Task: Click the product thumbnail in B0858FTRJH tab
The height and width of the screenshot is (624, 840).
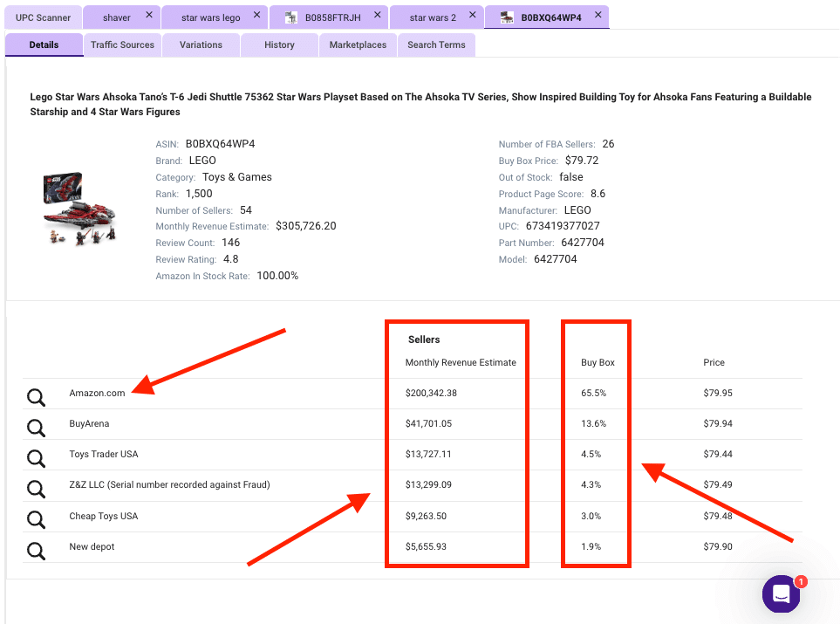Action: (x=290, y=17)
